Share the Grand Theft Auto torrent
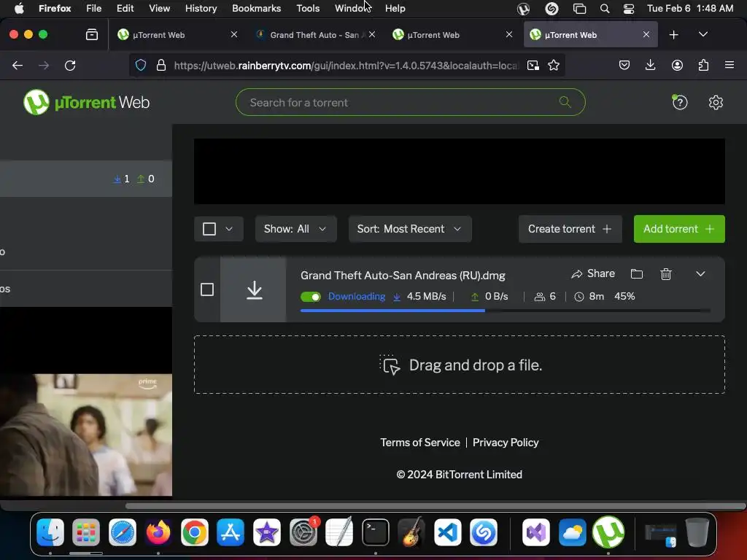 pos(593,274)
